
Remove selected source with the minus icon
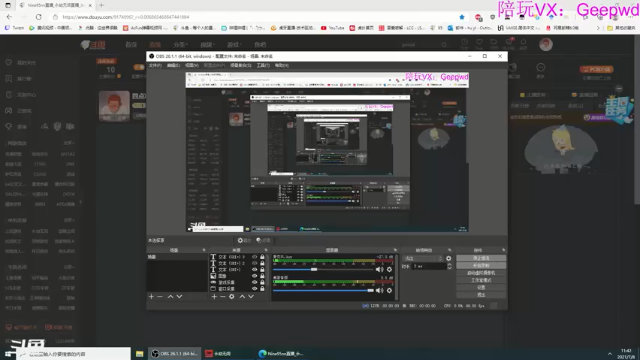coord(222,296)
